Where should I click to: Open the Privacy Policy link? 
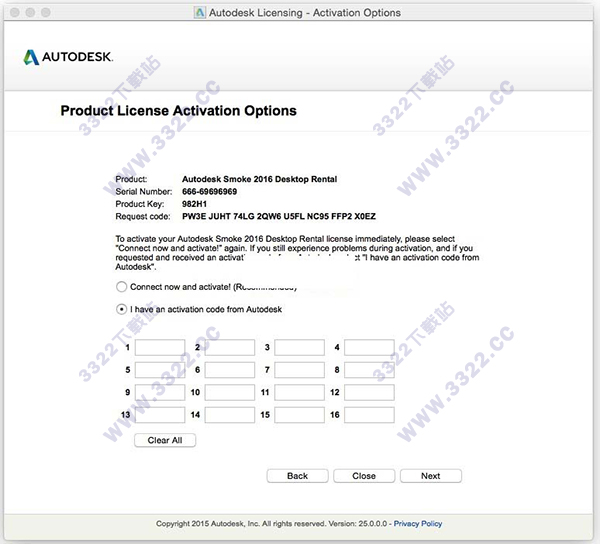click(418, 523)
